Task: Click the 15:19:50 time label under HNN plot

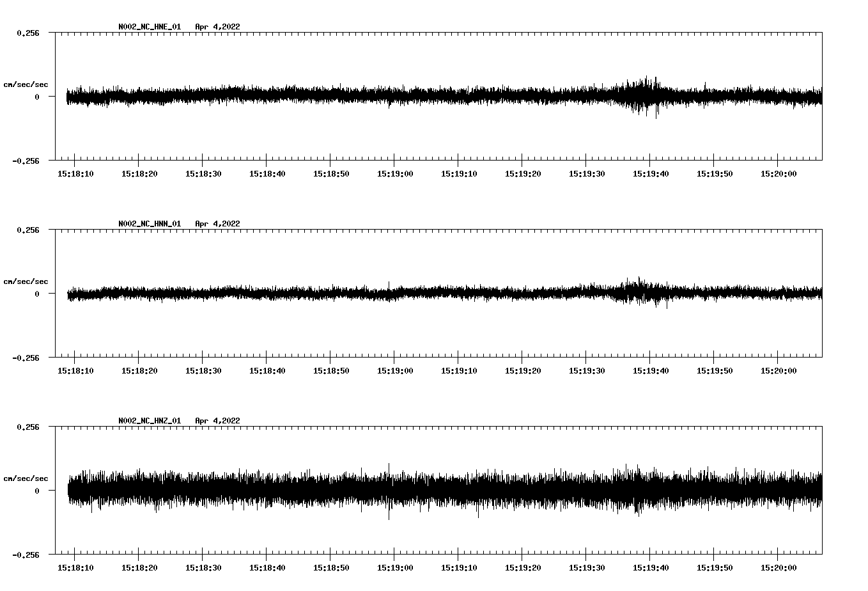Action: point(715,370)
